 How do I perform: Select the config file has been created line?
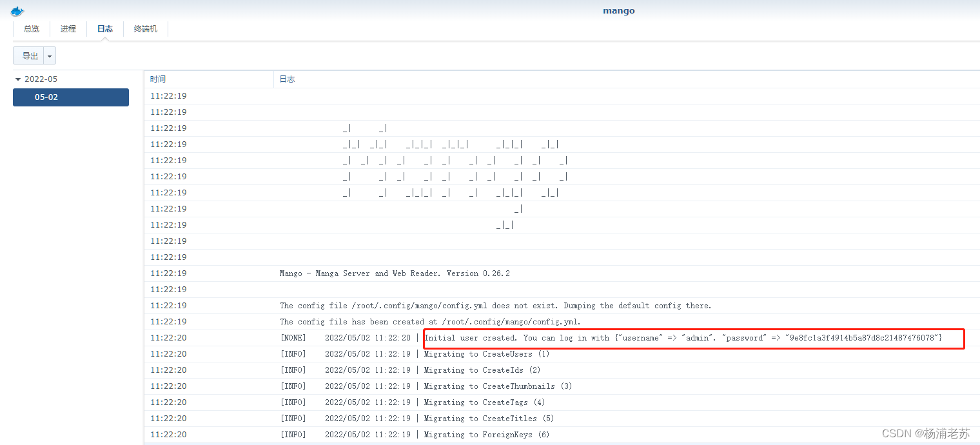coord(562,322)
